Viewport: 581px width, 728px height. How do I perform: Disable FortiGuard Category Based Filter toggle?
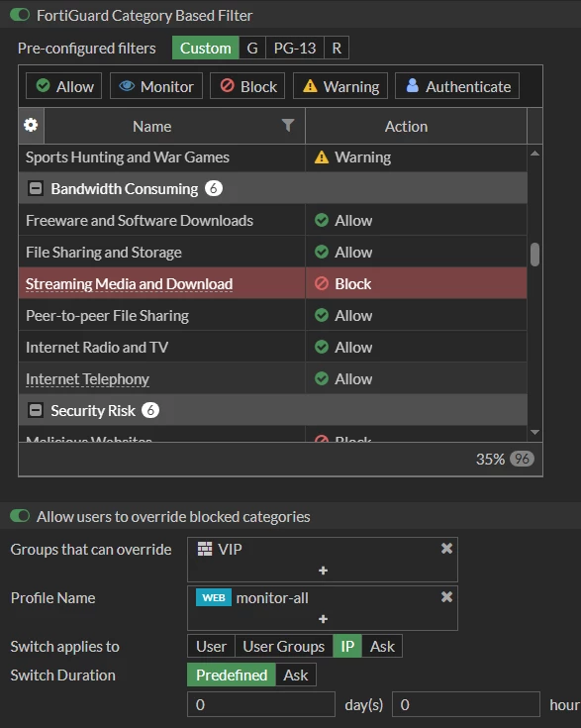pos(20,15)
